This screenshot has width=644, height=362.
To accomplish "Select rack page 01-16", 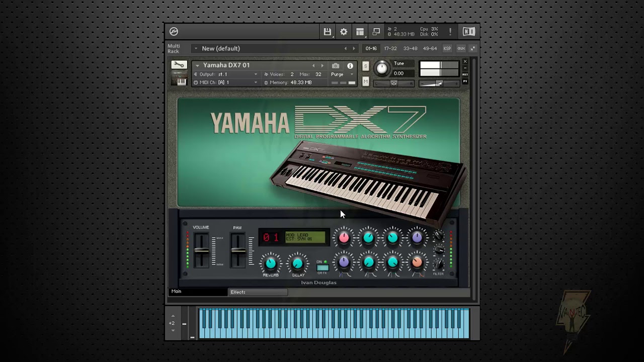I will [371, 49].
